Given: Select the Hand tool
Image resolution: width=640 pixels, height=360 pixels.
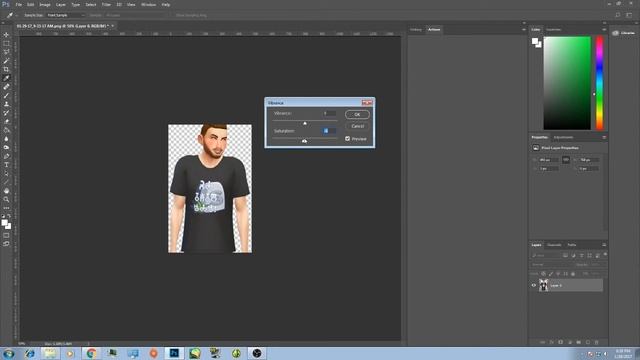Looking at the screenshot, I should tap(6, 191).
